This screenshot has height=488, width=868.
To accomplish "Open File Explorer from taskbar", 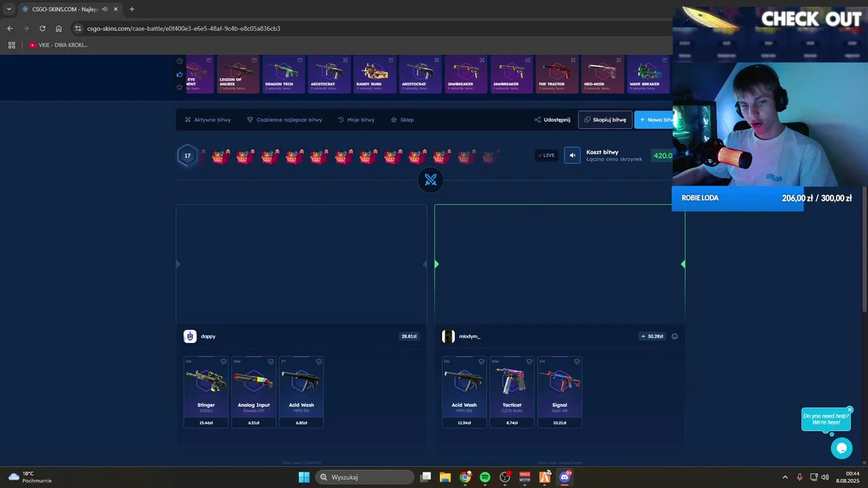I will (x=445, y=477).
